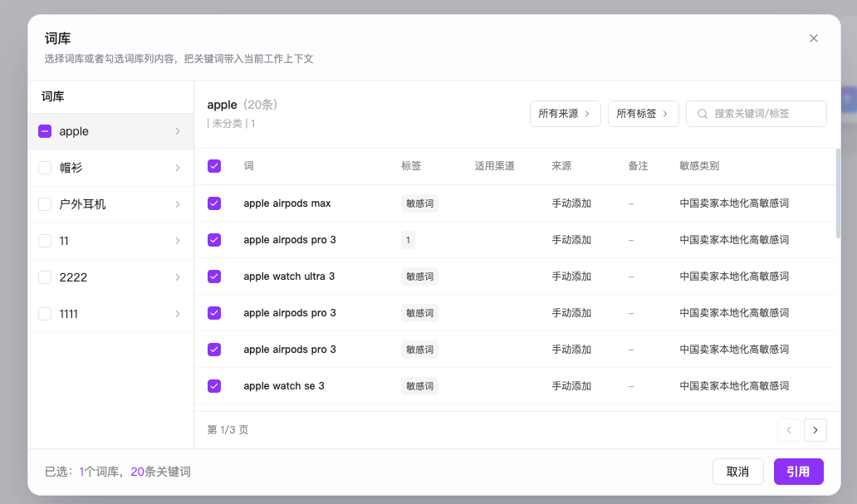Click the 敏感词 tag on apple watch ultra 3

(419, 276)
